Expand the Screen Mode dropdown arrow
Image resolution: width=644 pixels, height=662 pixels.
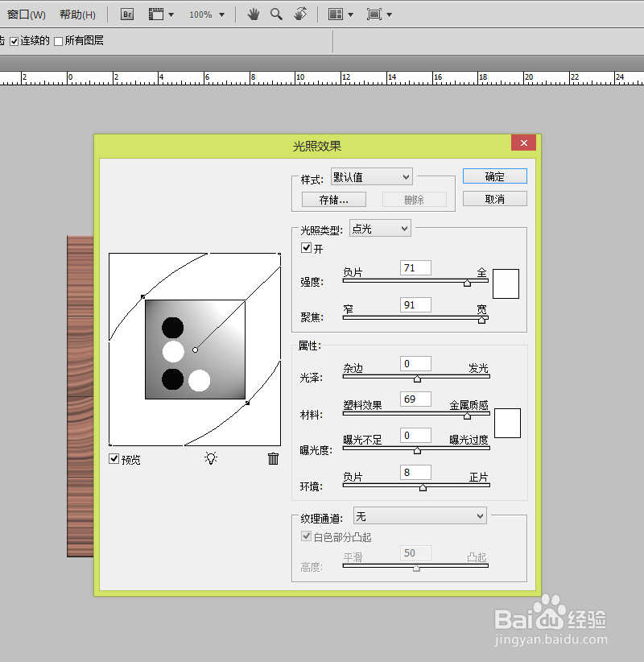pyautogui.click(x=389, y=14)
